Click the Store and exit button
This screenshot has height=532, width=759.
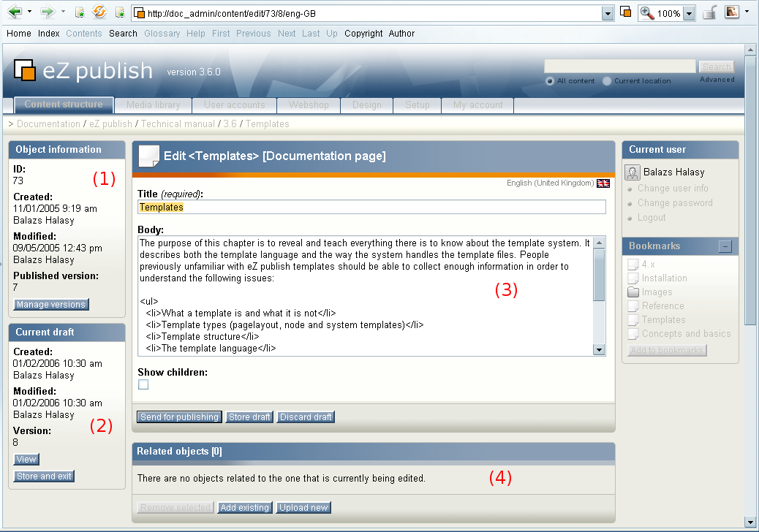pyautogui.click(x=44, y=476)
